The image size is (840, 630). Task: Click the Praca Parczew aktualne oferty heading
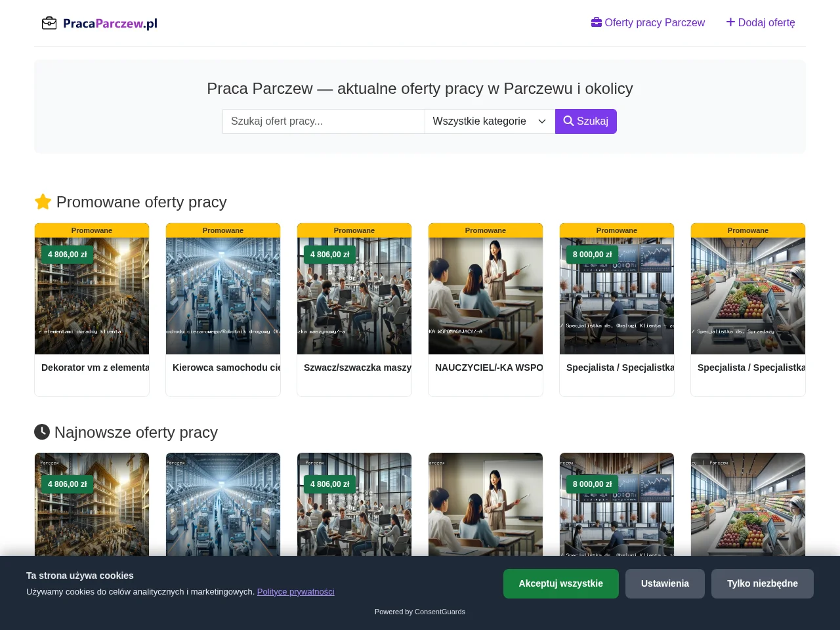[420, 89]
